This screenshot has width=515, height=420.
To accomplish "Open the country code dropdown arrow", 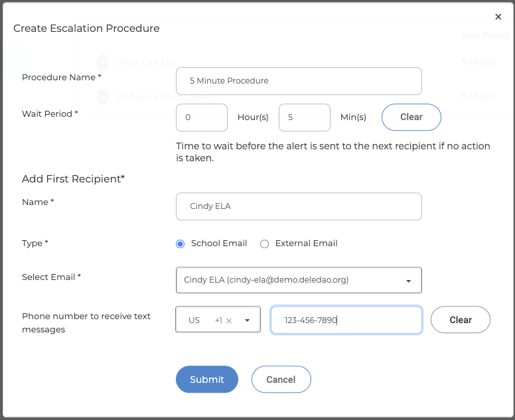I will click(248, 320).
